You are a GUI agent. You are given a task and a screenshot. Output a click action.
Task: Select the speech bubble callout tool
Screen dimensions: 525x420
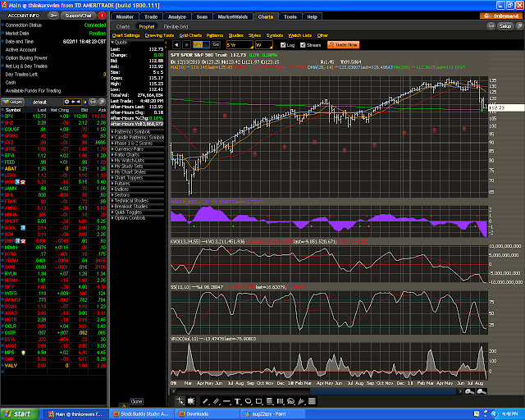click(290, 401)
